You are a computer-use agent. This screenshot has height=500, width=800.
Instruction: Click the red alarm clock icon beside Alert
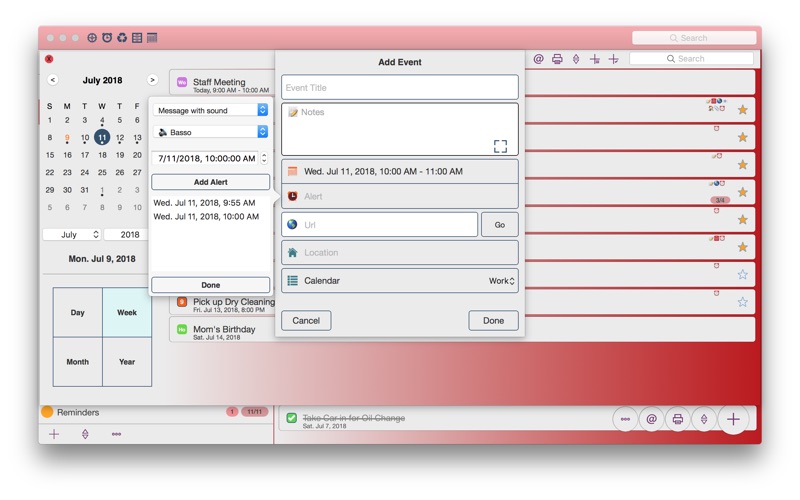pos(292,196)
